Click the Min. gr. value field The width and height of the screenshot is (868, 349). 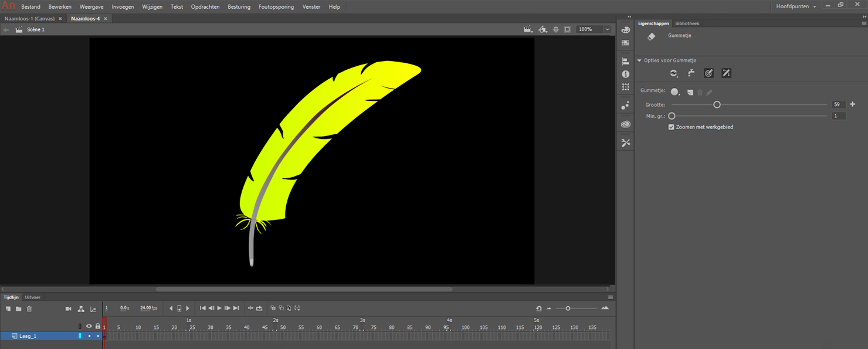[839, 116]
